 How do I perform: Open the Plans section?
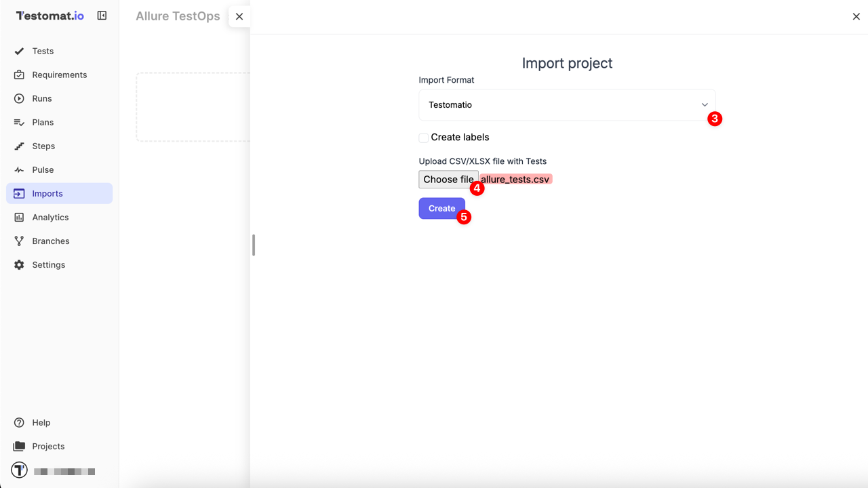(x=44, y=122)
